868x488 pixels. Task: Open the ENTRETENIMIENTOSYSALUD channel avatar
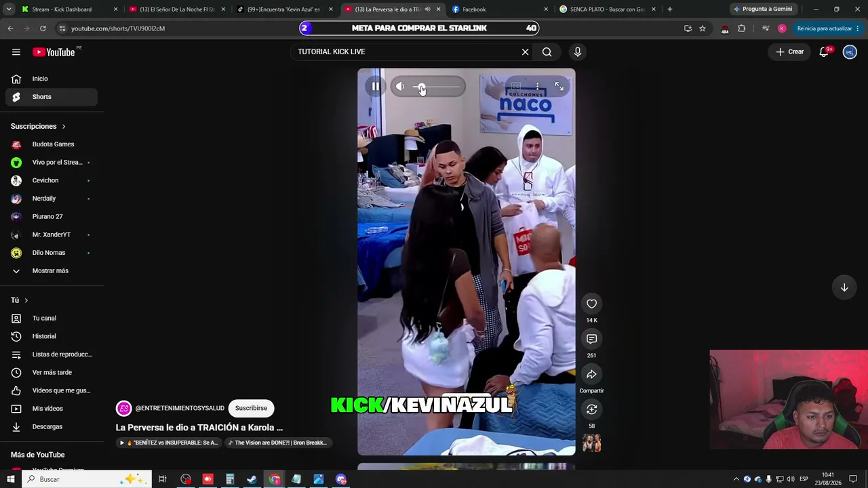pos(123,408)
